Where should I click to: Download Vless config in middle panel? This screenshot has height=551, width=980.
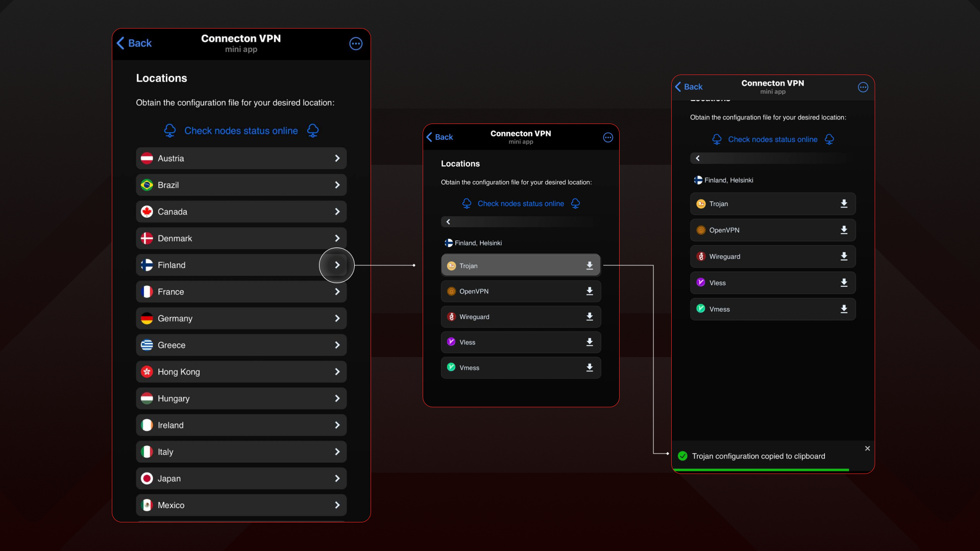point(590,342)
